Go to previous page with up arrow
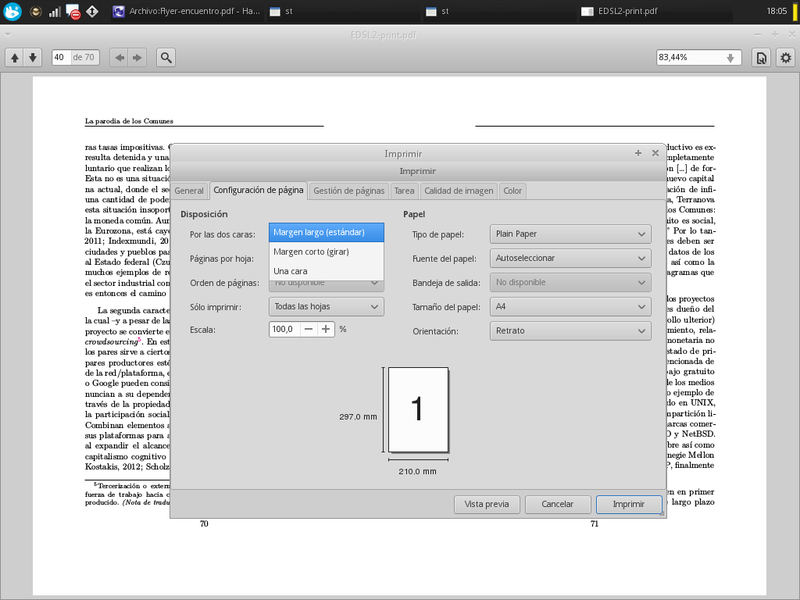800x600 pixels. (15, 58)
